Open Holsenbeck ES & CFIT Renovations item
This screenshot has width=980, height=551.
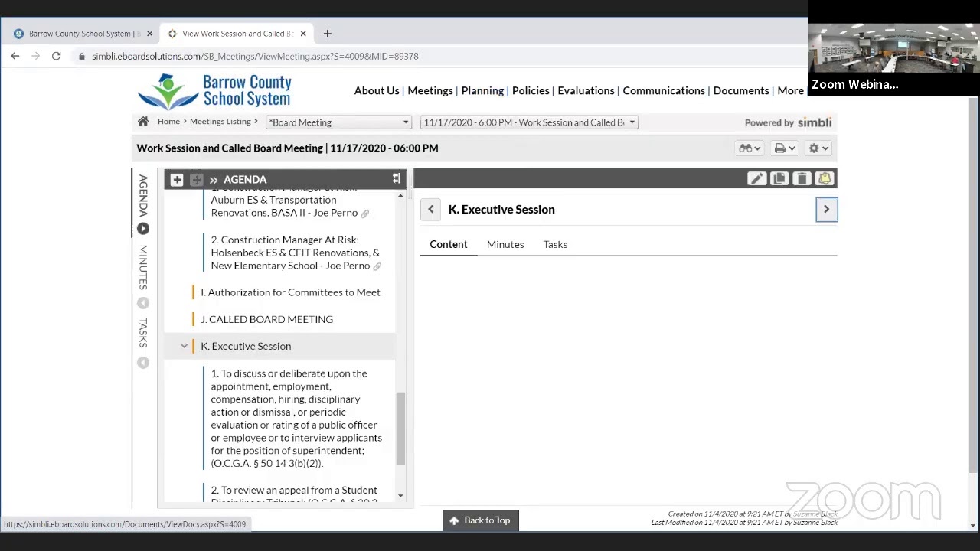coord(295,253)
